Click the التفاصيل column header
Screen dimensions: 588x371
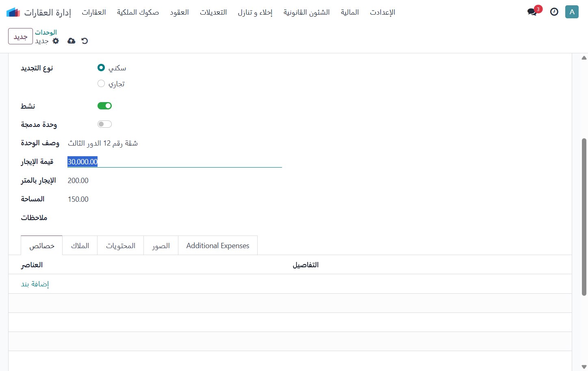[x=306, y=265]
